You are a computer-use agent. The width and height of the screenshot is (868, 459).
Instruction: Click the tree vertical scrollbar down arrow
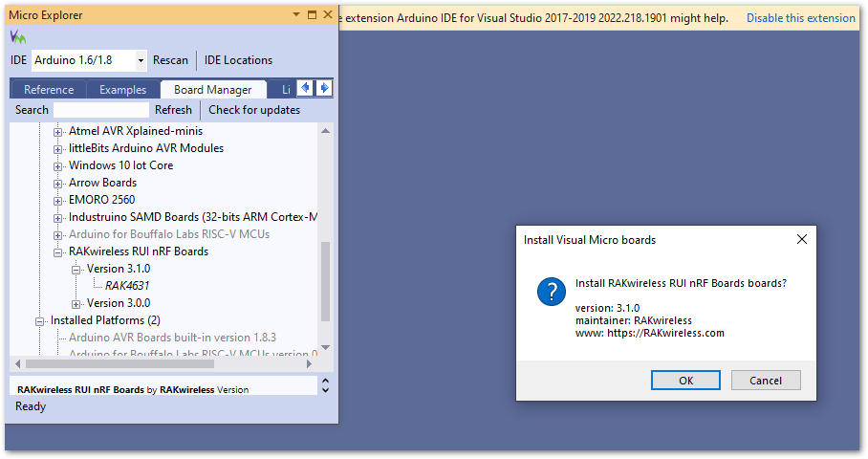click(325, 348)
